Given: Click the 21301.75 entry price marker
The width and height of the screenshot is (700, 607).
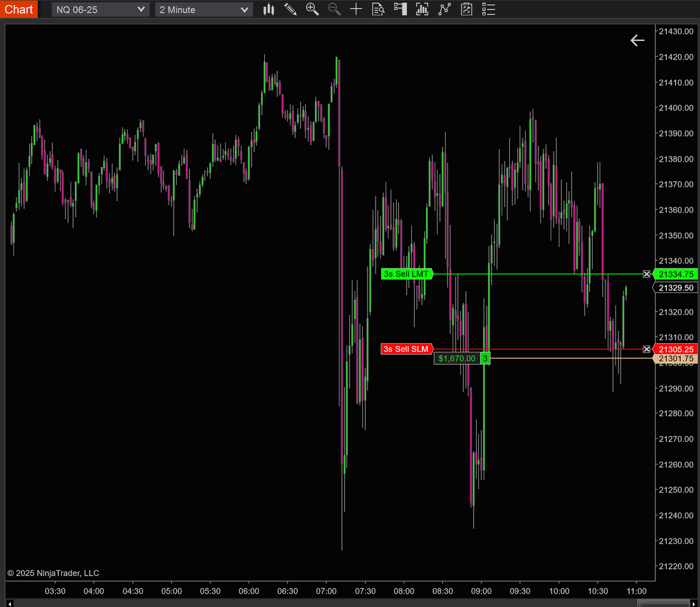Looking at the screenshot, I should coord(675,359).
